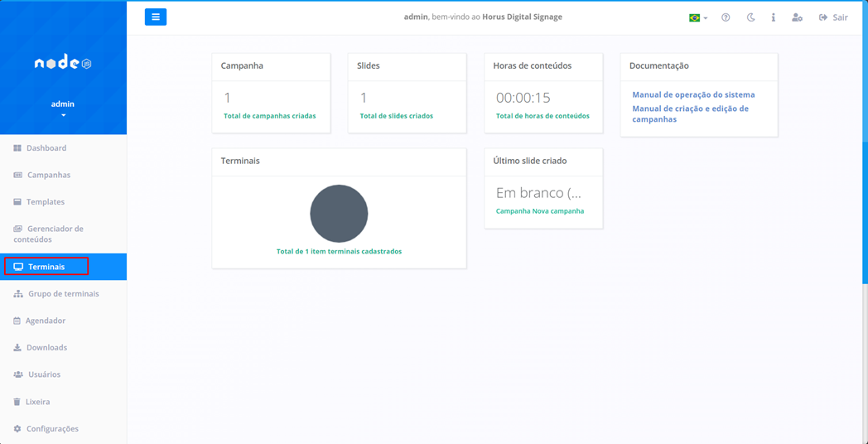Screen dimensions: 868x444
Task: Click the Grupo de terminais icon
Action: pos(18,294)
